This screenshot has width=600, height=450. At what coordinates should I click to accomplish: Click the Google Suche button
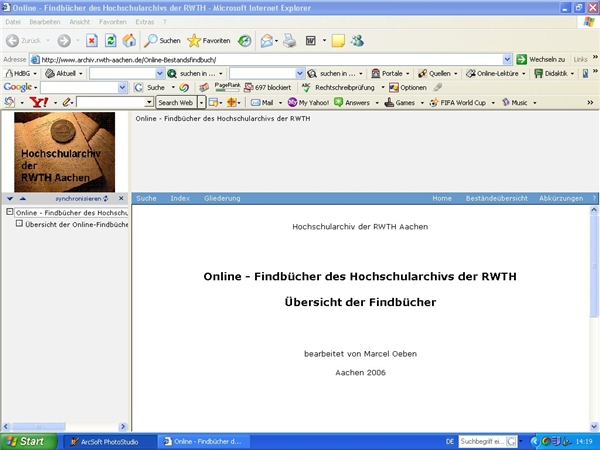[150, 87]
